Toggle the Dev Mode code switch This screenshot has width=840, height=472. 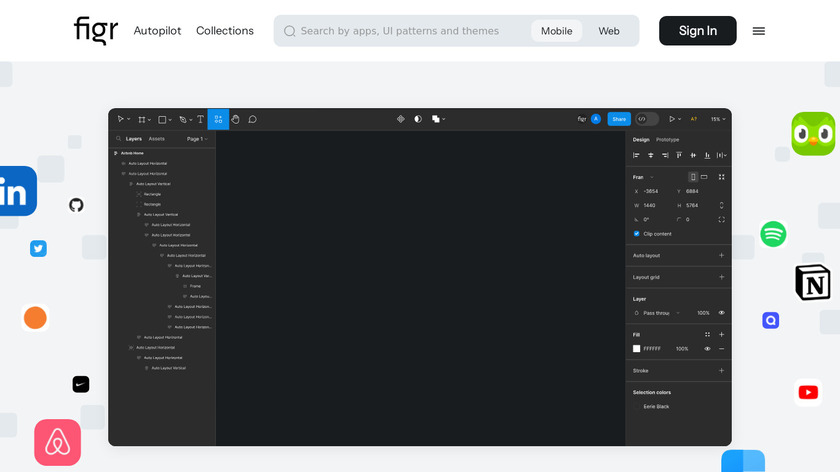[x=646, y=119]
